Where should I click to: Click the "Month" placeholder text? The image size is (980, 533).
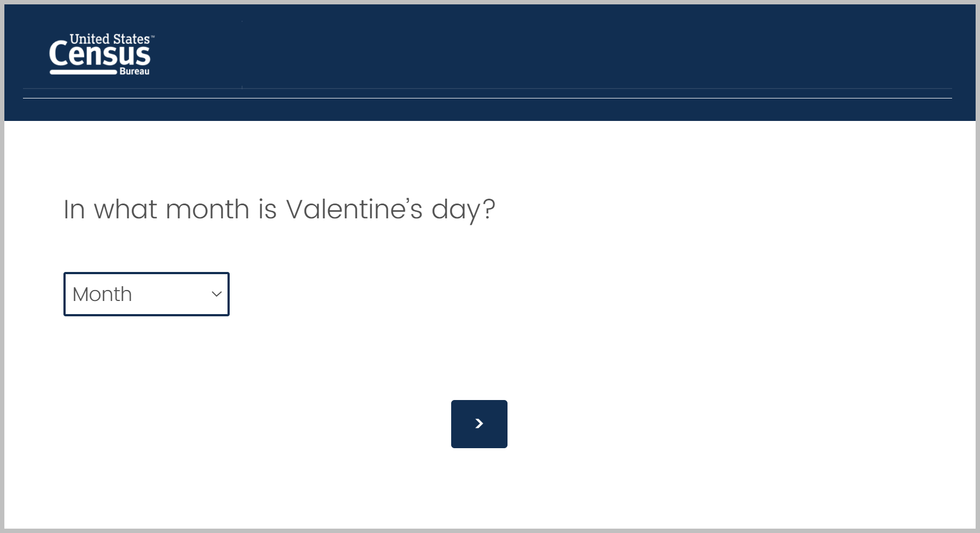(x=102, y=294)
